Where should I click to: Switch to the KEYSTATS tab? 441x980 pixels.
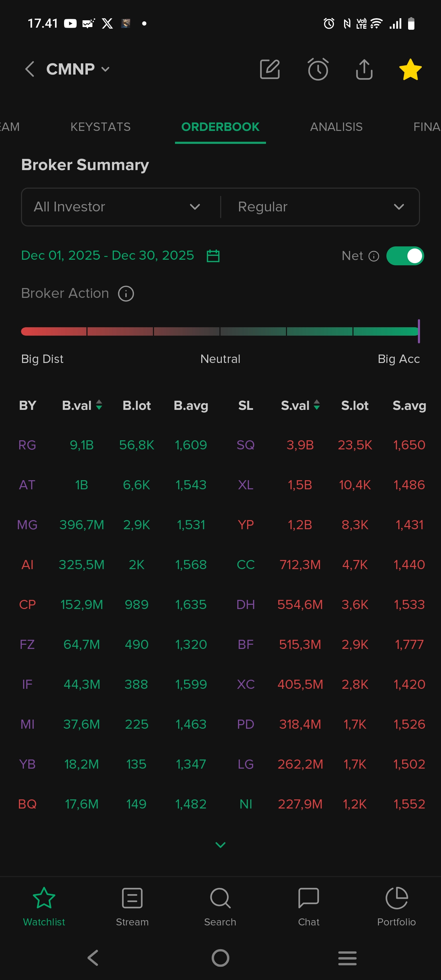click(x=100, y=127)
